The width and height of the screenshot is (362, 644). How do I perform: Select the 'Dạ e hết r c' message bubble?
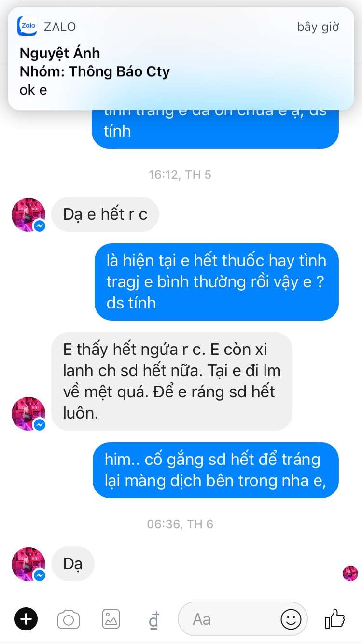click(105, 214)
